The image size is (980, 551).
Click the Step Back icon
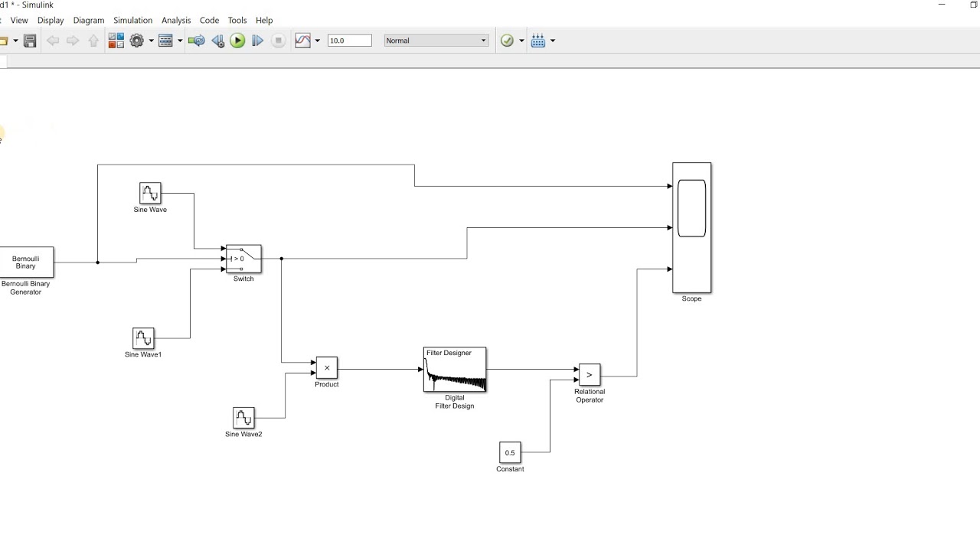pos(217,41)
